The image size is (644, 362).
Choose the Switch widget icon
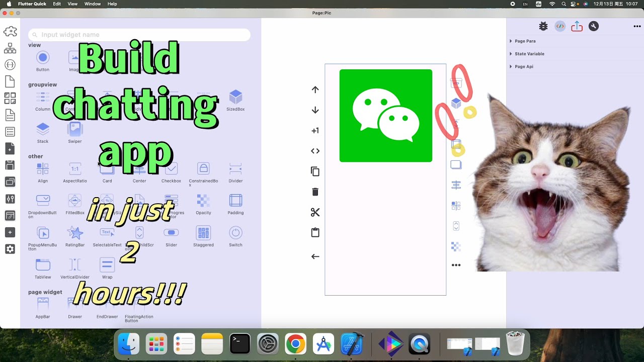pos(235,233)
